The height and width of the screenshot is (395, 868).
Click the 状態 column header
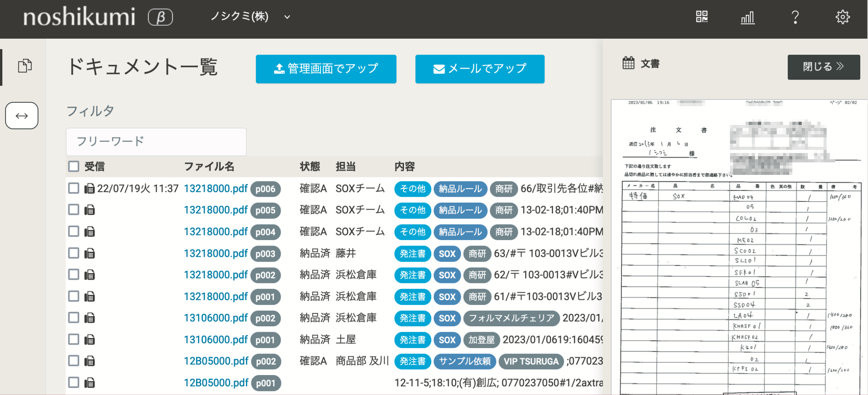click(x=310, y=167)
